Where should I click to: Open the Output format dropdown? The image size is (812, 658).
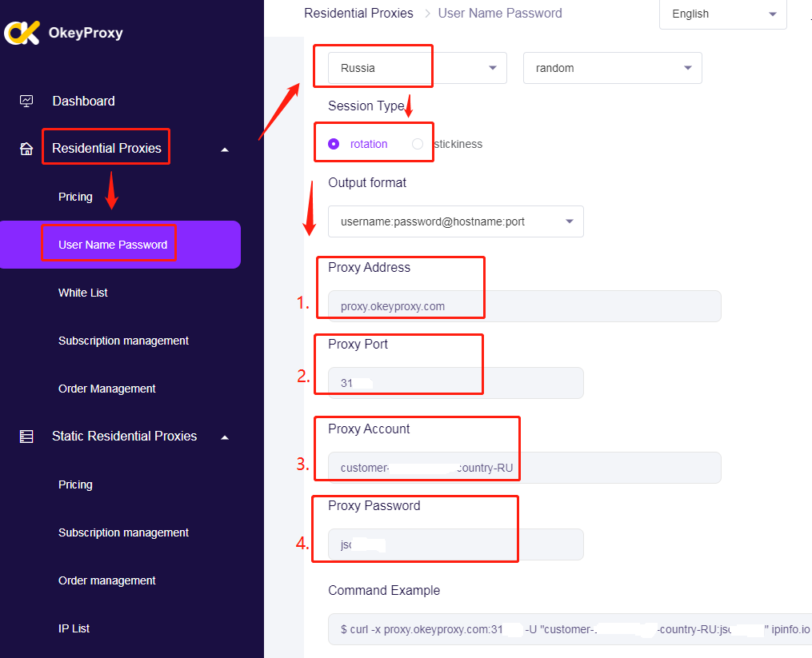(x=455, y=221)
